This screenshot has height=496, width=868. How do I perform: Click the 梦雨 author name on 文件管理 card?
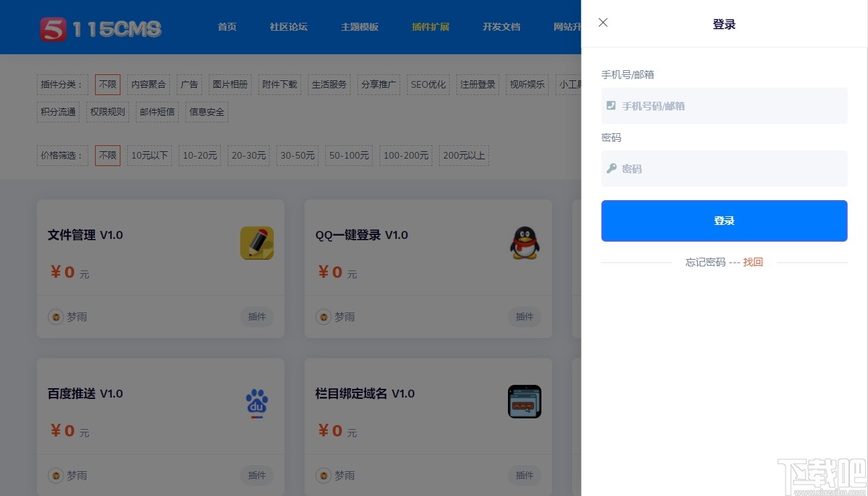77,317
